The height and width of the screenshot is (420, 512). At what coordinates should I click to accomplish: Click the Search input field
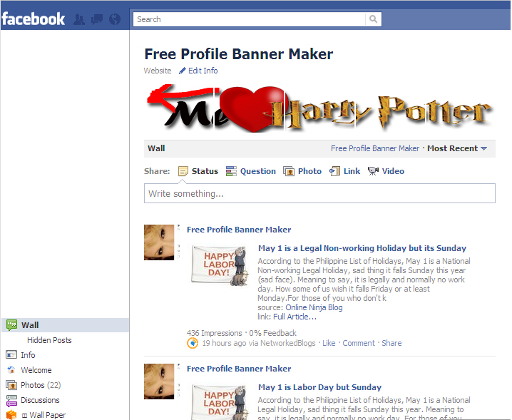(x=249, y=19)
